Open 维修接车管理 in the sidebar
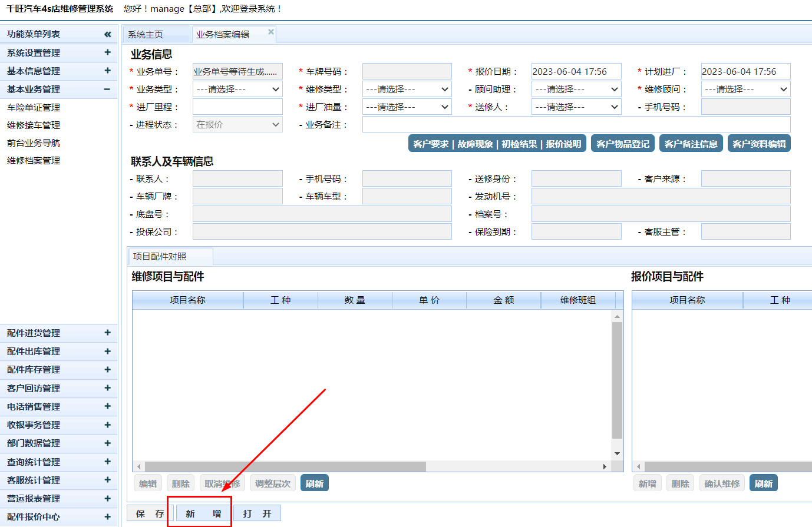This screenshot has width=812, height=527. pos(34,125)
